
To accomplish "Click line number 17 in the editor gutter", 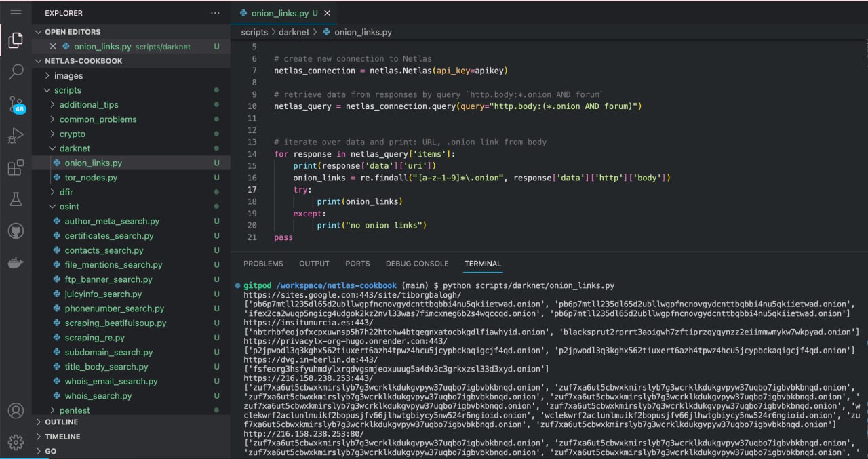I will pyautogui.click(x=252, y=190).
